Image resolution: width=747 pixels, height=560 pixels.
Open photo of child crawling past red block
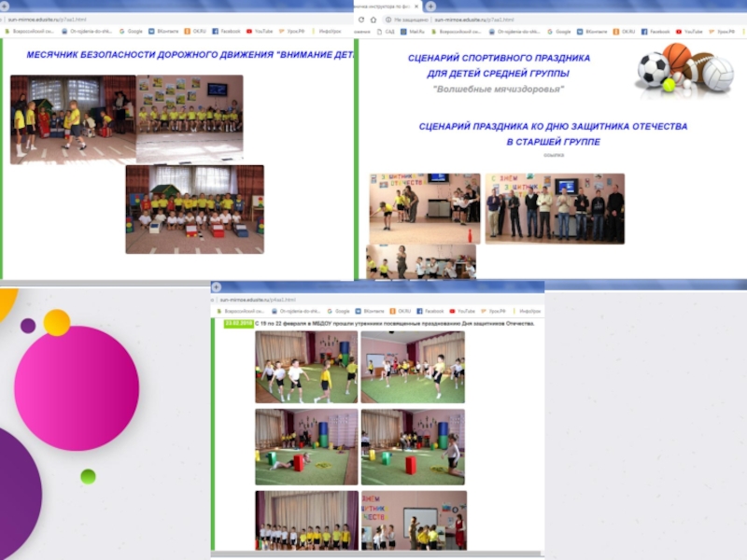tap(306, 447)
